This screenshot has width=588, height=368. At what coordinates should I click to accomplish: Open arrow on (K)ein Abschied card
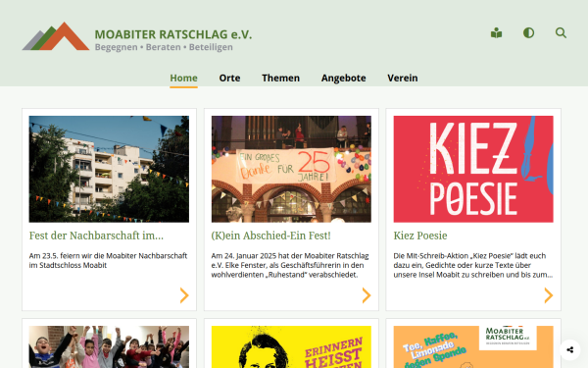pos(367,295)
